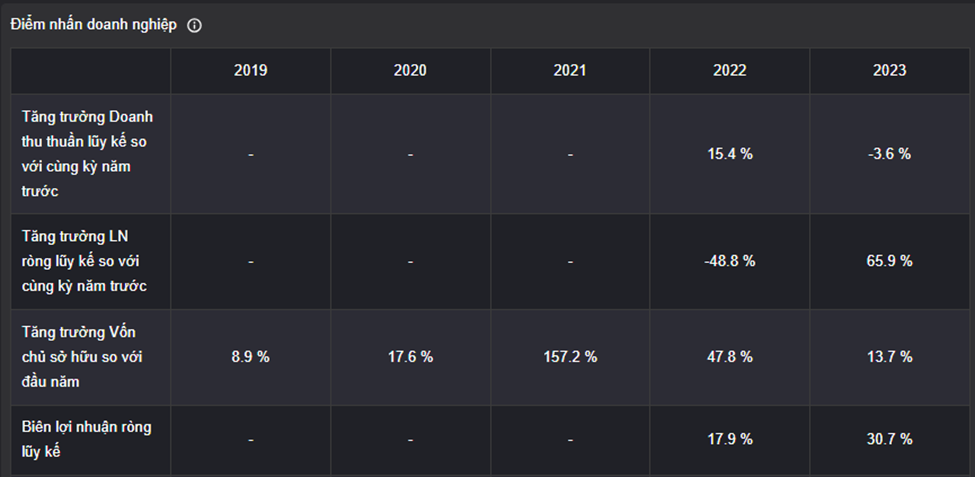
Task: Click the info icon beside Điểm nhấn doanh nghiệp
Action: point(195,25)
